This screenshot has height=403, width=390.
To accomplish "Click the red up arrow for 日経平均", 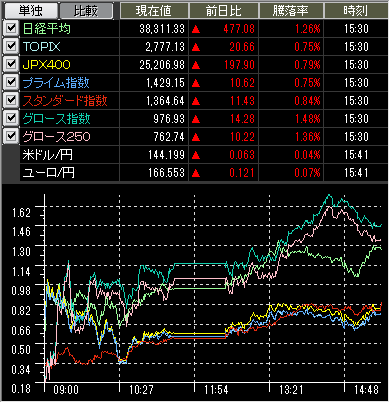I will (x=196, y=29).
